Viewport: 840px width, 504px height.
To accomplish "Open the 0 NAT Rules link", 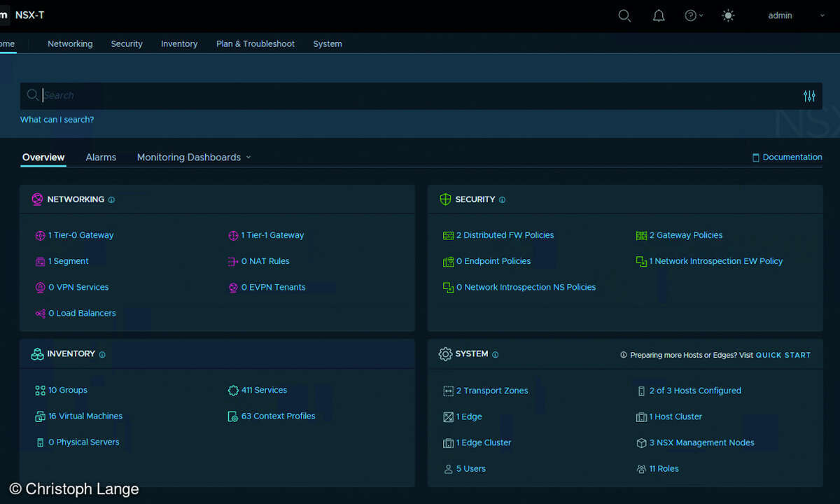I will coord(265,261).
